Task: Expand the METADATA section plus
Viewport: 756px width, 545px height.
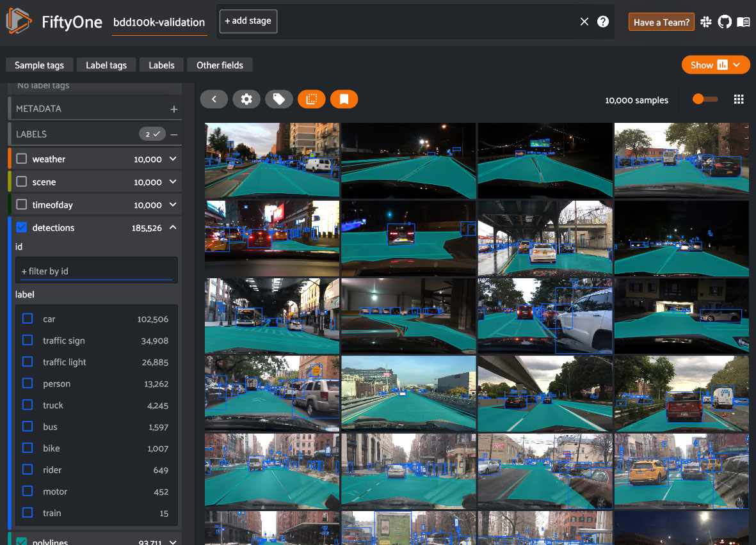Action: click(173, 109)
